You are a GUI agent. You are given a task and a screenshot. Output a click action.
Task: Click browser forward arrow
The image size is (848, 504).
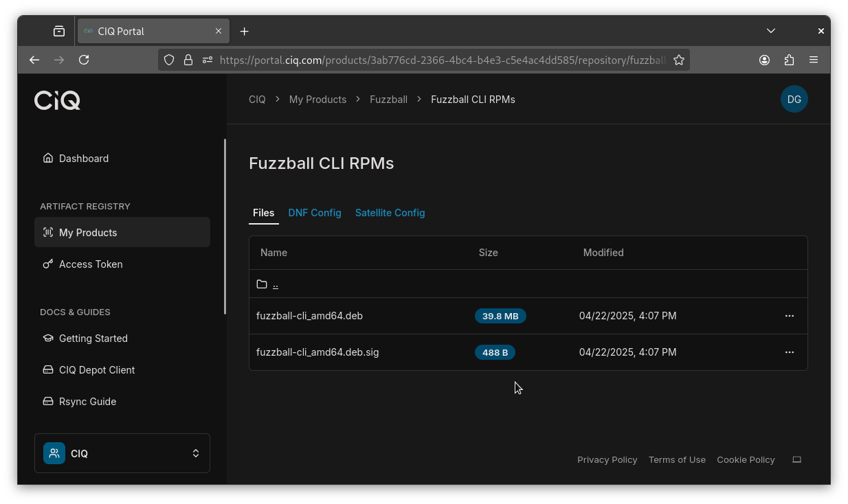tap(59, 60)
